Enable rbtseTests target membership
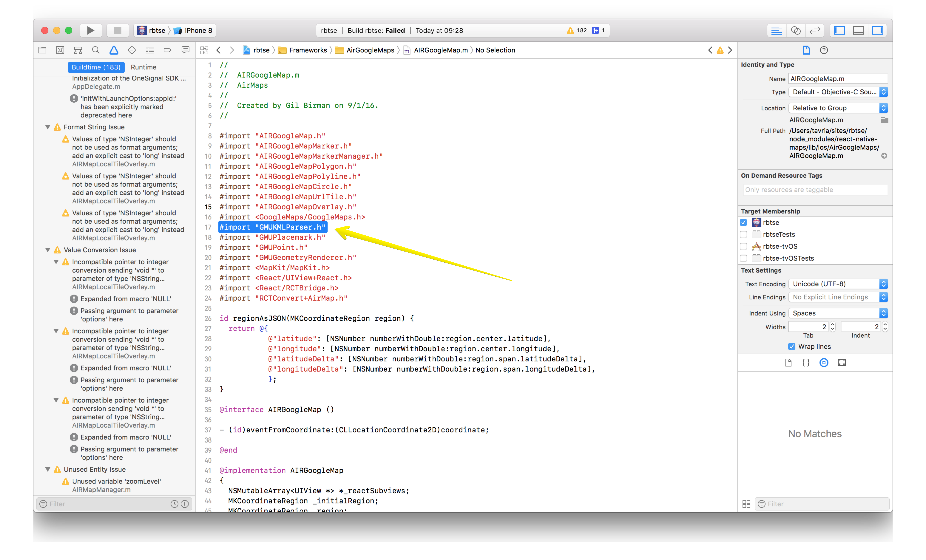The width and height of the screenshot is (926, 560). [743, 234]
